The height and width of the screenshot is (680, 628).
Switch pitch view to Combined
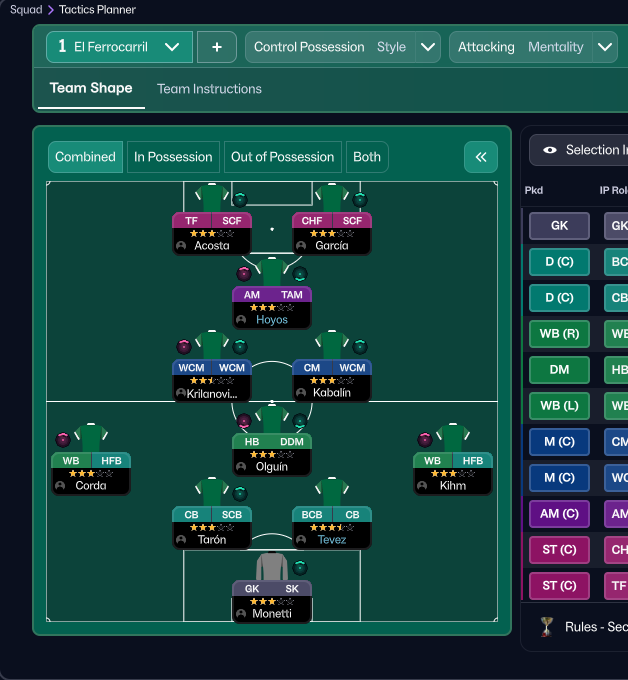click(x=85, y=157)
